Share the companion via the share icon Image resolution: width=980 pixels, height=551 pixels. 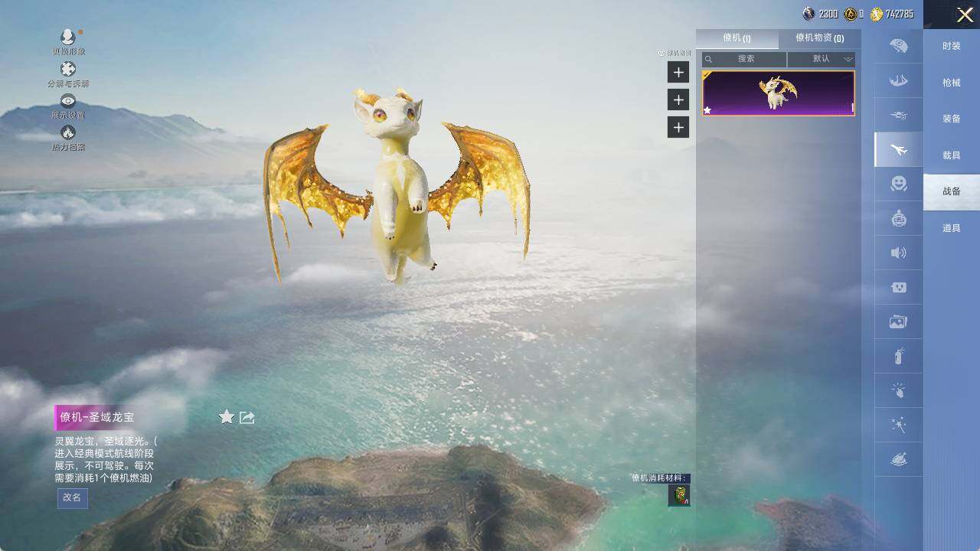(x=247, y=417)
